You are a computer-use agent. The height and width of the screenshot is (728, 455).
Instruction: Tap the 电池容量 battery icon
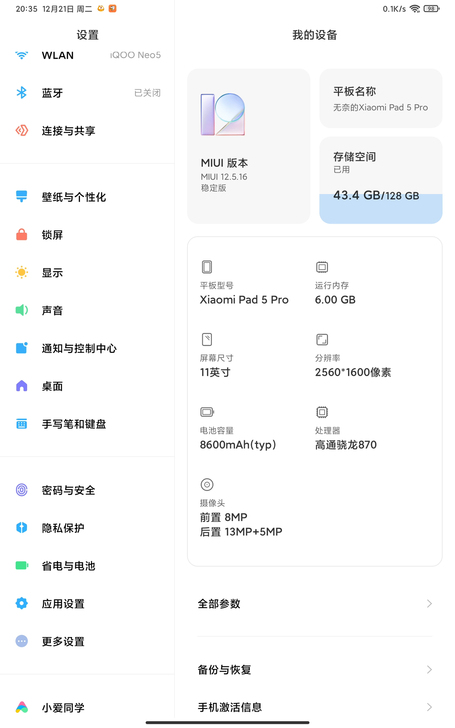(x=207, y=412)
